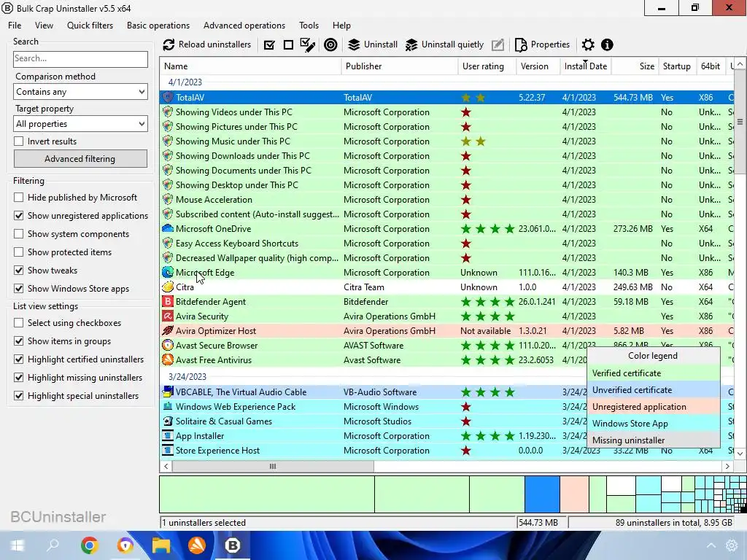Uncheck Show Windows Store apps
The height and width of the screenshot is (560, 747).
18,289
